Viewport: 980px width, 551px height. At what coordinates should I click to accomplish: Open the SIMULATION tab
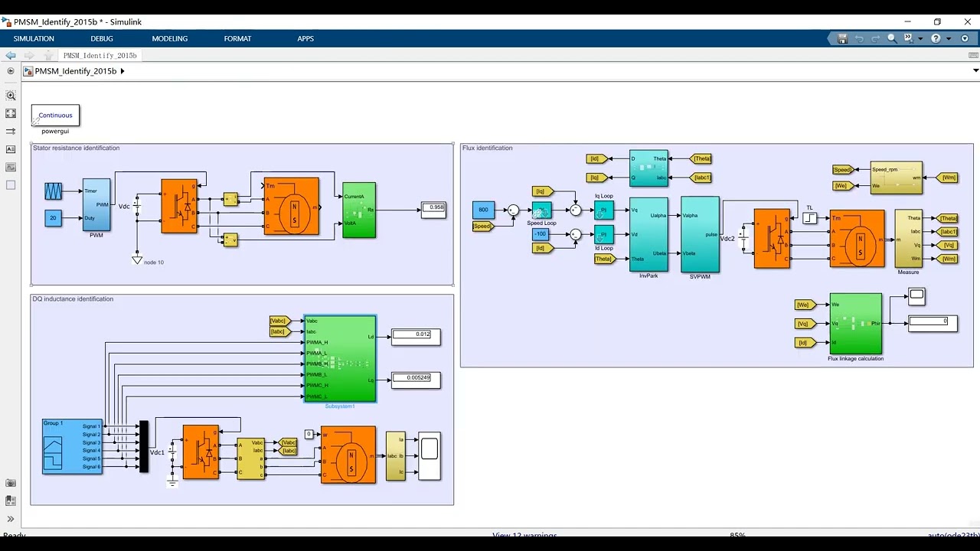click(34, 38)
